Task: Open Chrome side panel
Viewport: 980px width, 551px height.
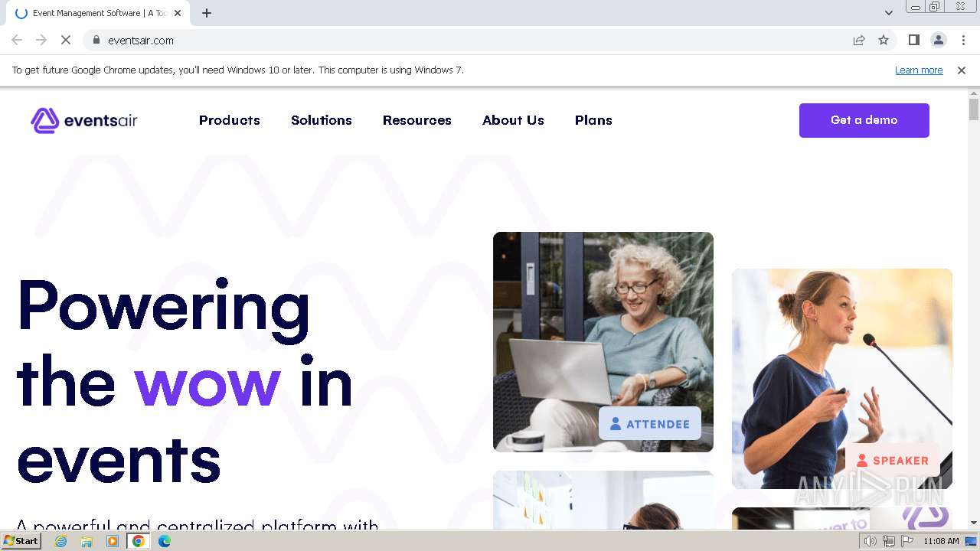Action: (x=913, y=40)
